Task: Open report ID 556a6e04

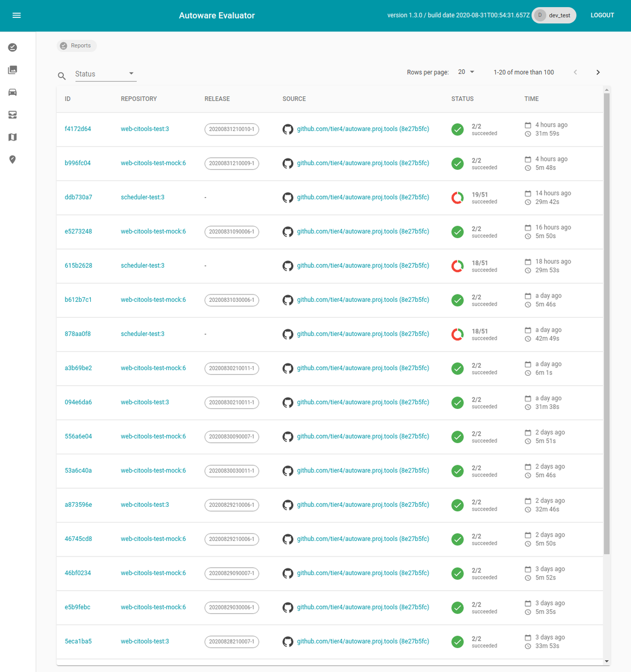Action: (78, 436)
